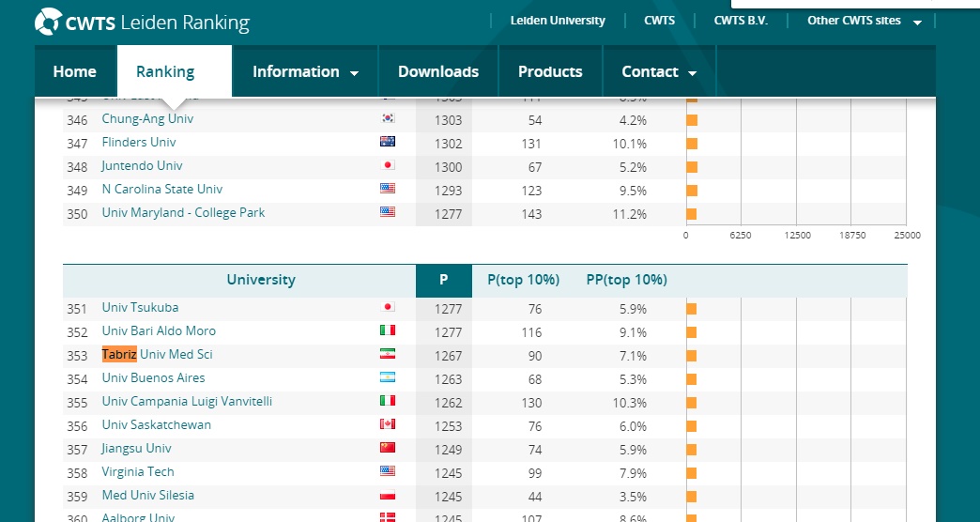Click the Italy flag beside Univ Bari Aldo Moro
This screenshot has width=980, height=522.
click(x=387, y=331)
